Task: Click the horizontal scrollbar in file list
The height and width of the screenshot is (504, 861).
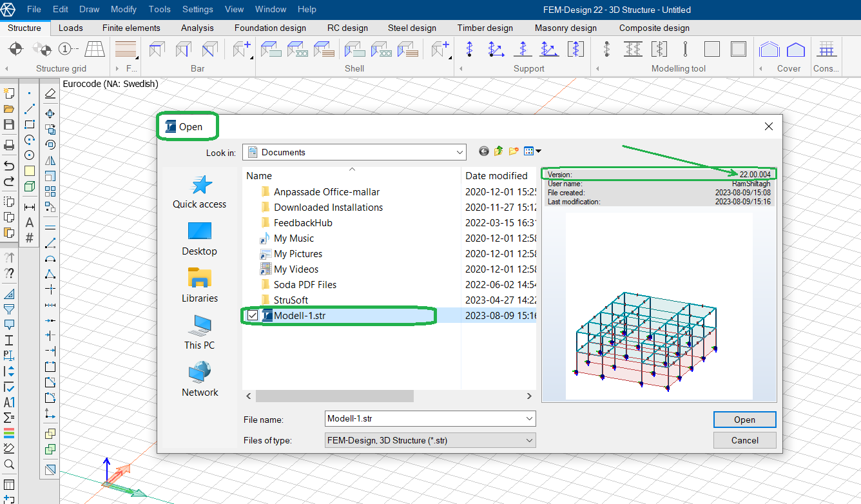Action: tap(334, 396)
